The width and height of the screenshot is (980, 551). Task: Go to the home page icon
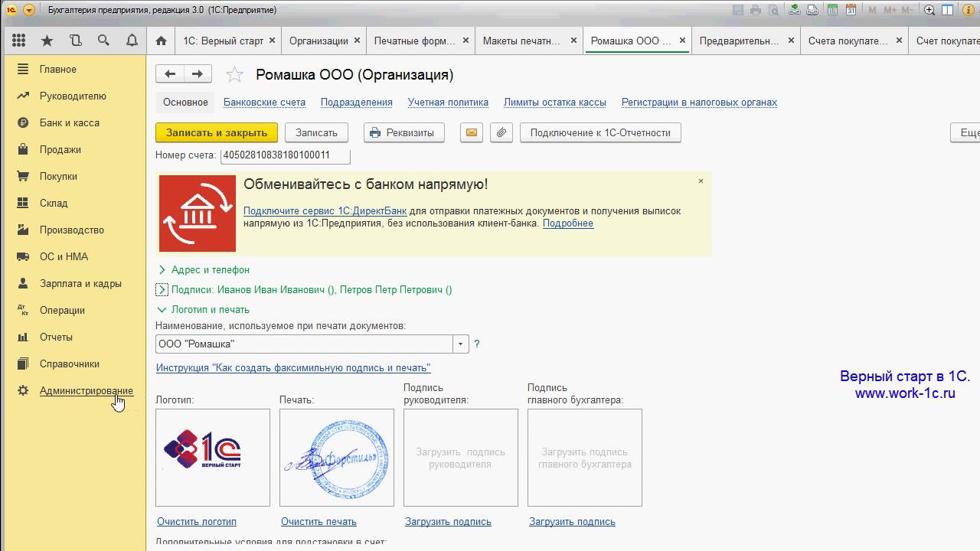[x=161, y=41]
